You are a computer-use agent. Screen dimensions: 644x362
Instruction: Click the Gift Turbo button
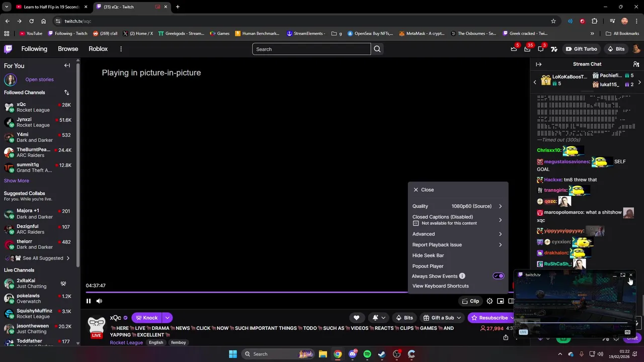click(581, 49)
